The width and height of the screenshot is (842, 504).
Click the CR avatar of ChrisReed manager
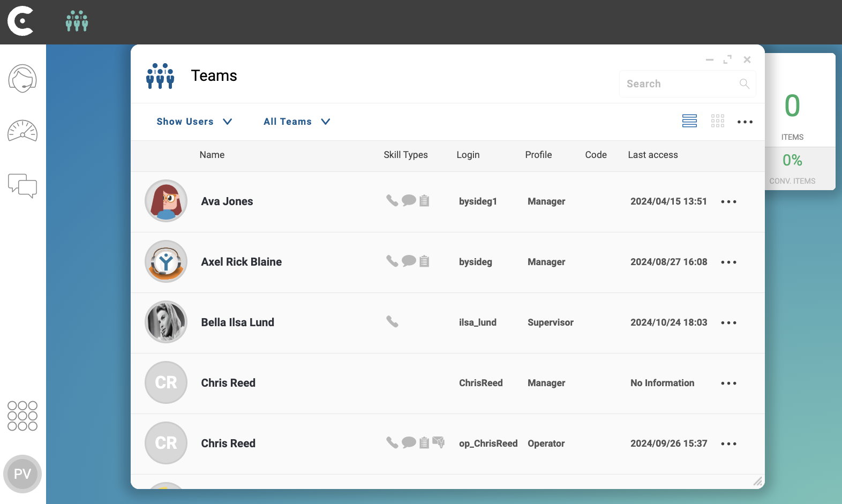166,382
